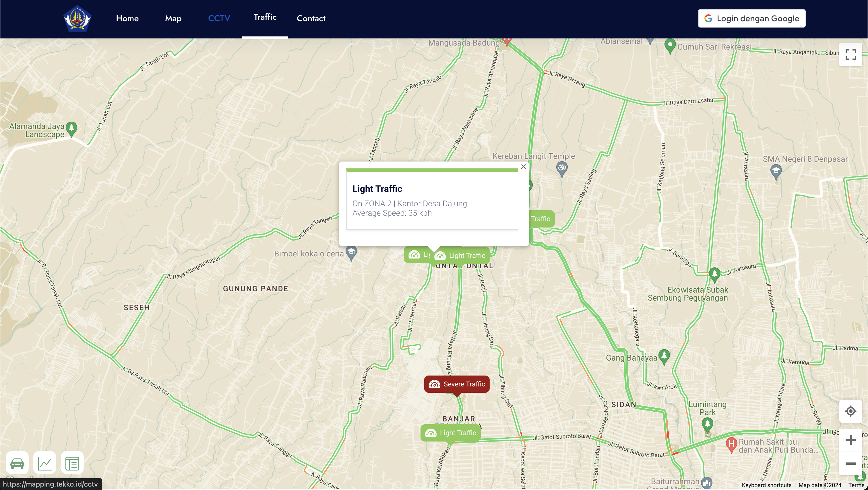Screen dimensions: 868x490
Task: Click Kereban Langit Temple pin
Action: click(x=561, y=167)
